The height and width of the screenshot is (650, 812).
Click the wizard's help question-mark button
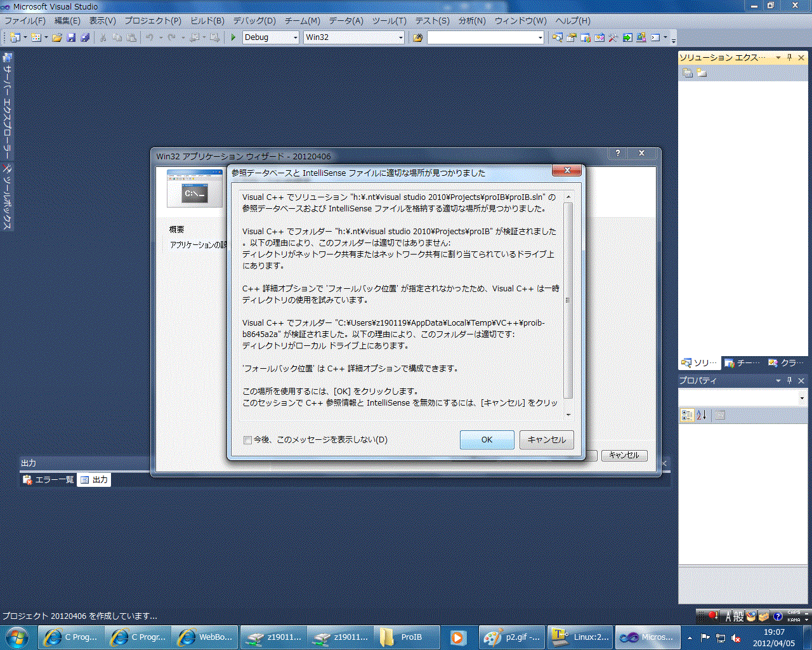click(x=617, y=153)
